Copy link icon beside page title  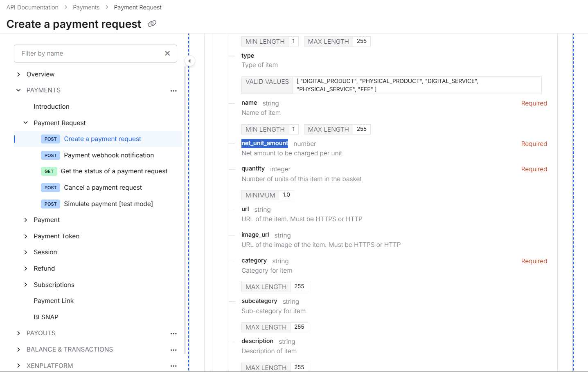point(152,24)
